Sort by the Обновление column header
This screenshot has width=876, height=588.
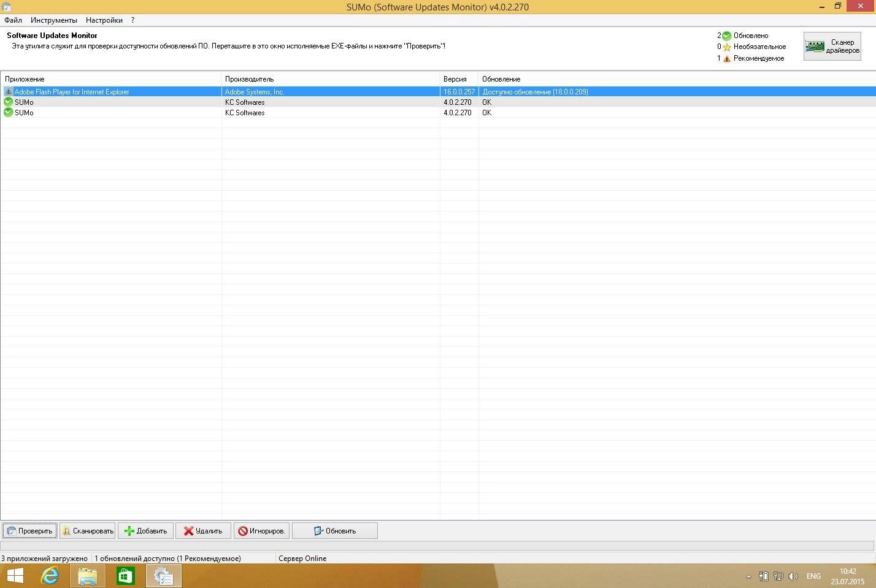(x=677, y=79)
